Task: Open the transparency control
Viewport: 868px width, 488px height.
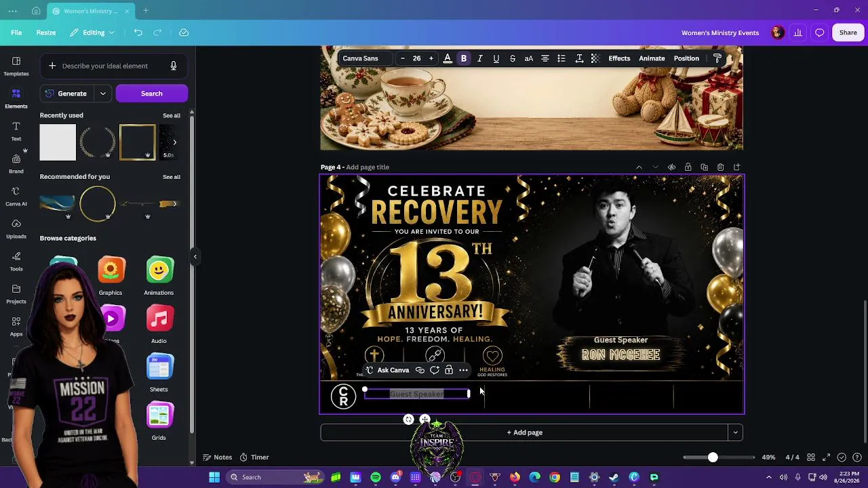Action: click(595, 58)
